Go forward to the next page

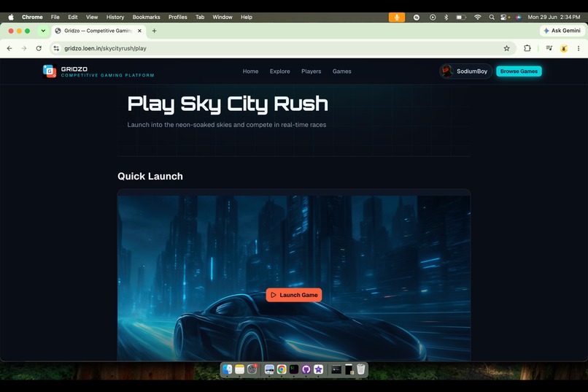24,48
